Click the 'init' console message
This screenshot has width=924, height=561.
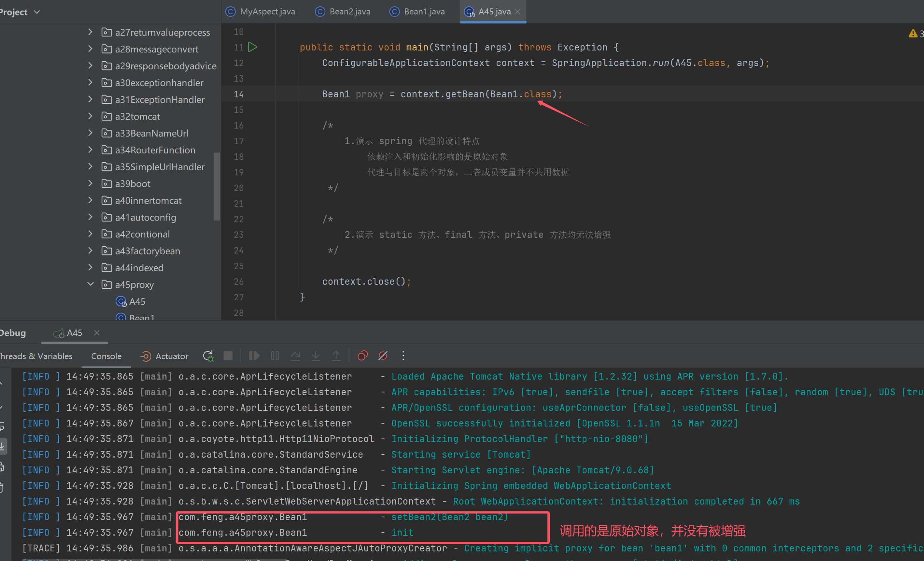tap(402, 533)
